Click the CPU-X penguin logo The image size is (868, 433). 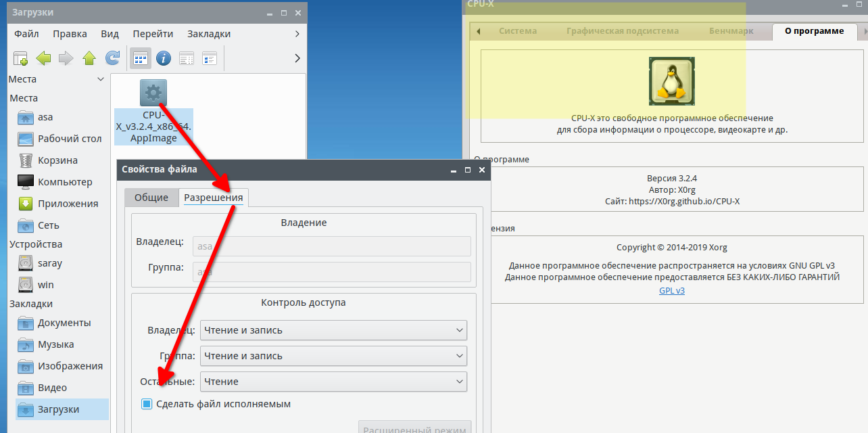point(671,81)
